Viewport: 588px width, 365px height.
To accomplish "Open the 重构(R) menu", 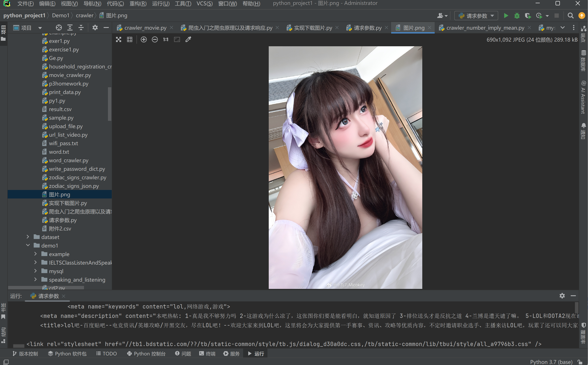I will tap(138, 3).
